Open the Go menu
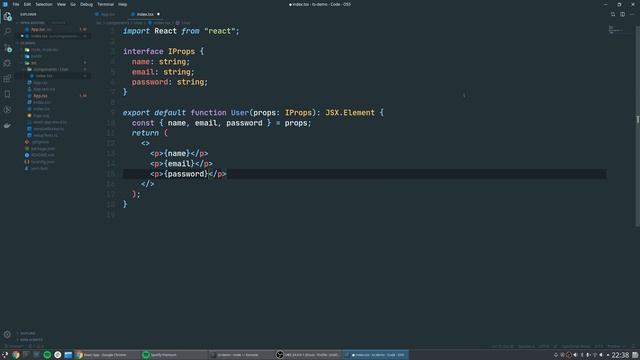This screenshot has height=360, width=640. pyautogui.click(x=73, y=4)
